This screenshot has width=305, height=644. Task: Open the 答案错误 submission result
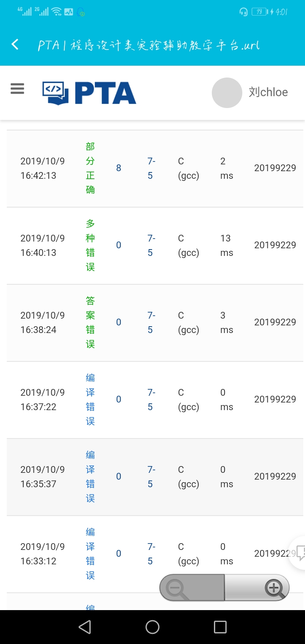point(90,322)
